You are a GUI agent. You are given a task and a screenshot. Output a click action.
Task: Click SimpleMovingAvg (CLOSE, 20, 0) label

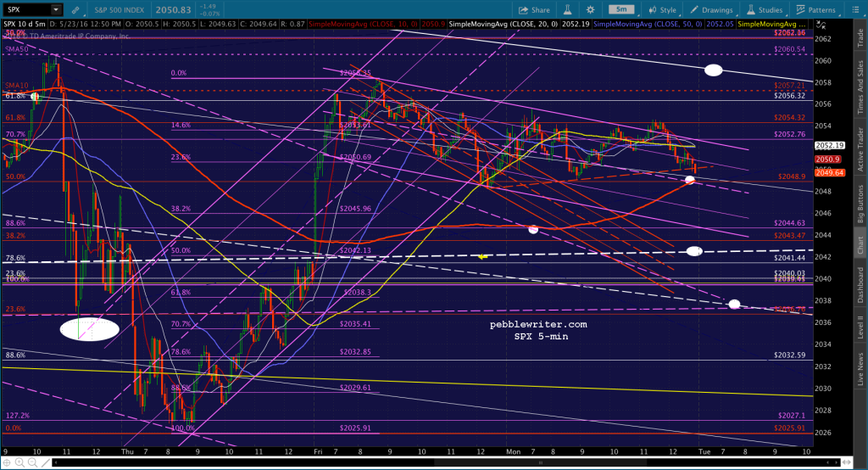[503, 25]
